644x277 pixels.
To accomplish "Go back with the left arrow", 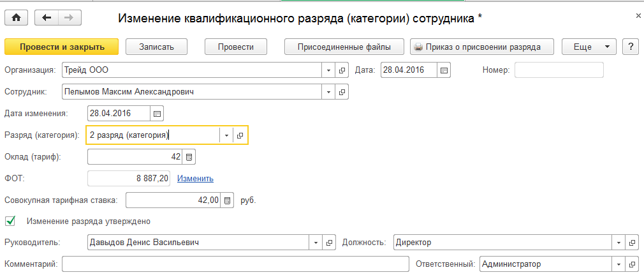I will pos(46,19).
